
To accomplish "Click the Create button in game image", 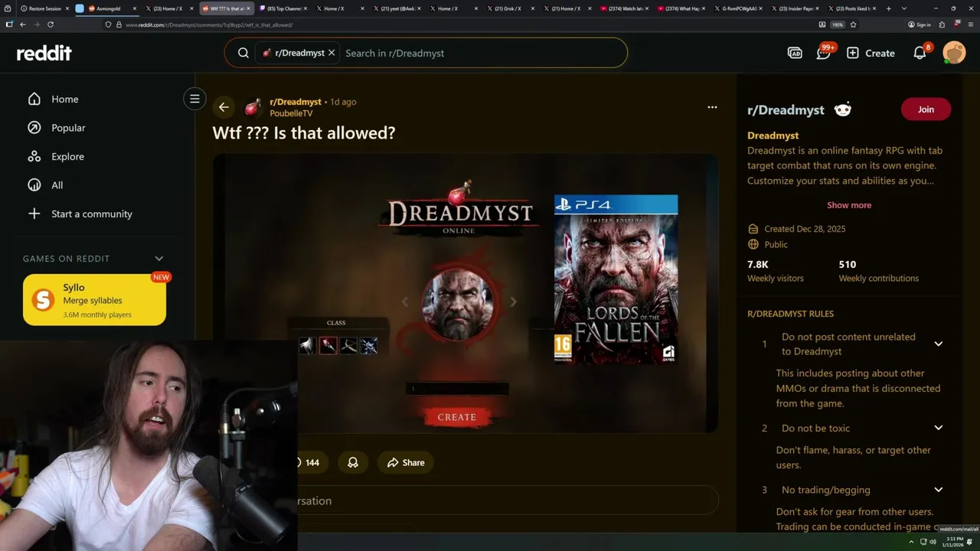I will [x=456, y=417].
